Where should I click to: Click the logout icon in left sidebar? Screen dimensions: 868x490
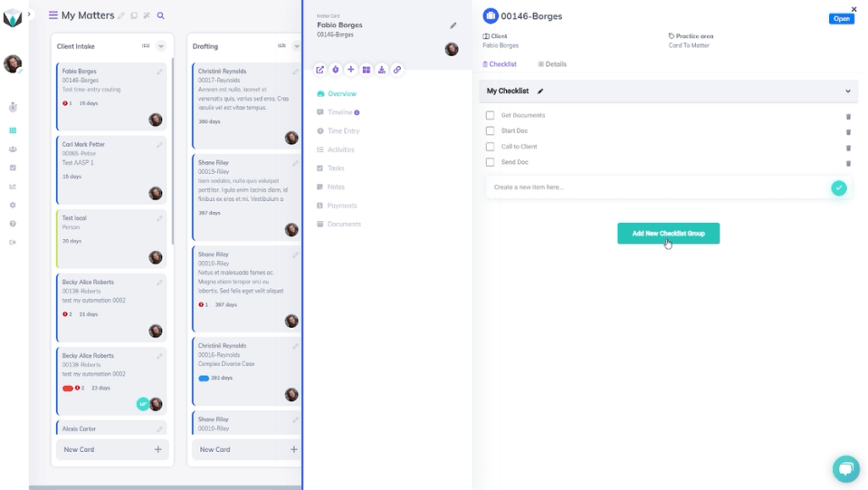coord(13,242)
